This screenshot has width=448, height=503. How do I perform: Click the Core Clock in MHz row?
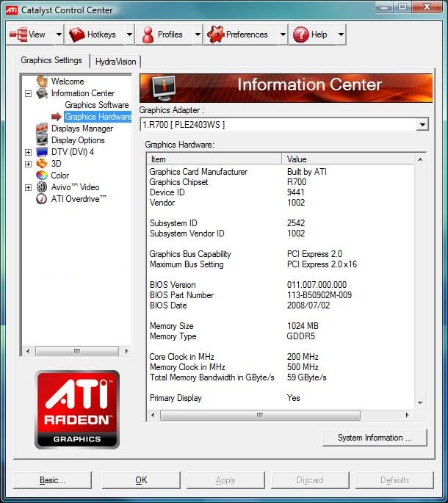280,357
